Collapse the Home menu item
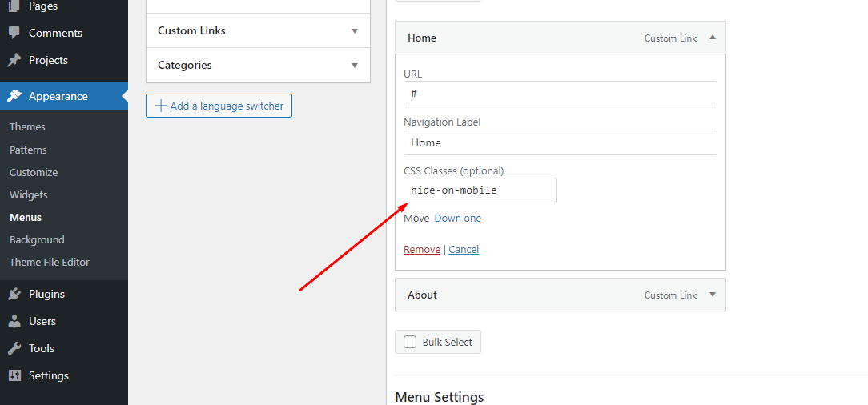The image size is (868, 405). (713, 38)
